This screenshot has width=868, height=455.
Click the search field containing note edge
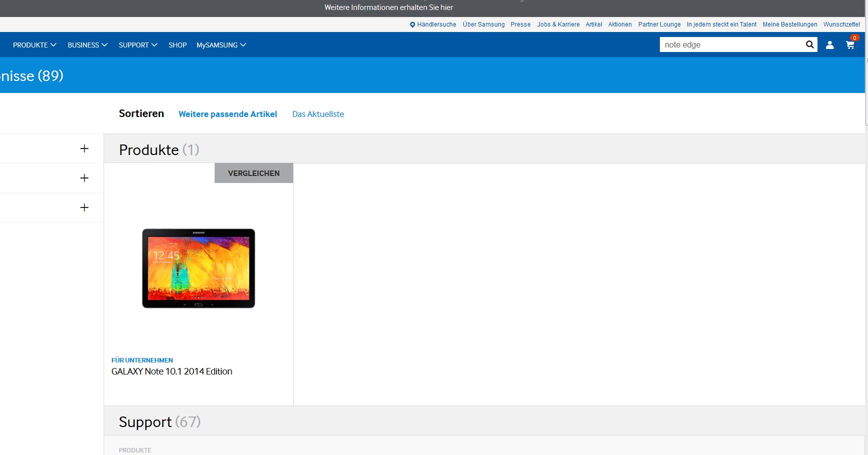730,44
